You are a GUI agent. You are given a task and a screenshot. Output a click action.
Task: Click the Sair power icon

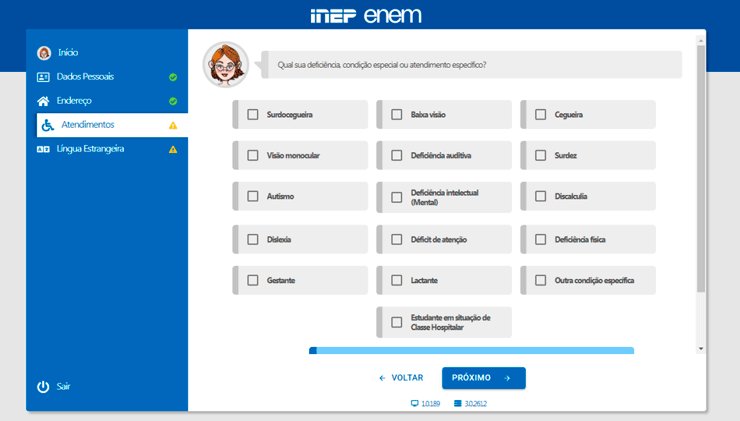[43, 387]
